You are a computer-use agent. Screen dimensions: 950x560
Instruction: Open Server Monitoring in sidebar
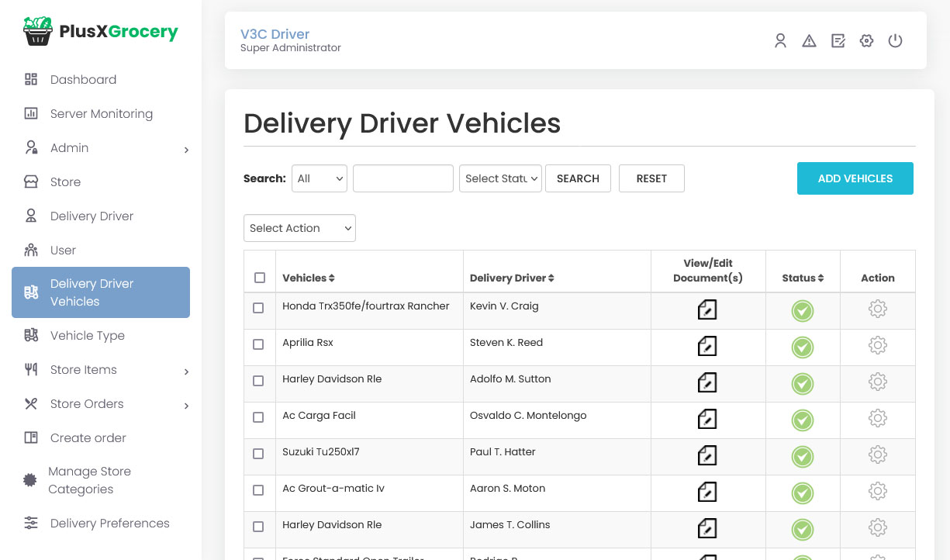coord(101,113)
